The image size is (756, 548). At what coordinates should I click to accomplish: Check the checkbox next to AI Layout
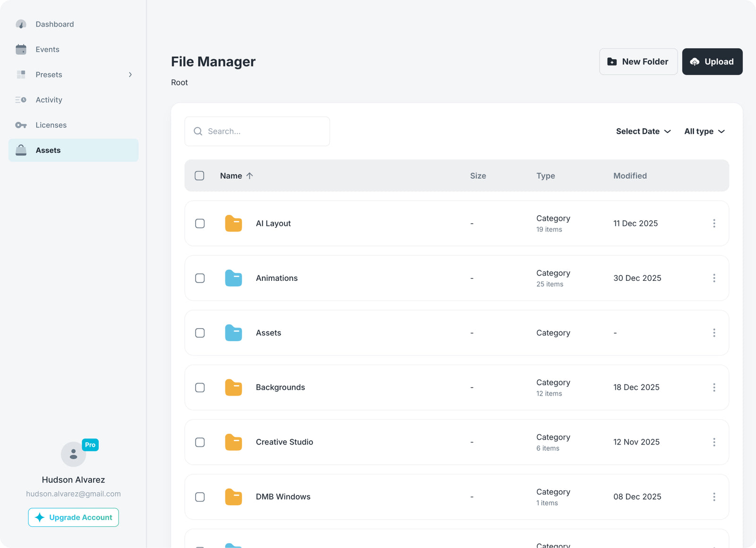click(200, 224)
